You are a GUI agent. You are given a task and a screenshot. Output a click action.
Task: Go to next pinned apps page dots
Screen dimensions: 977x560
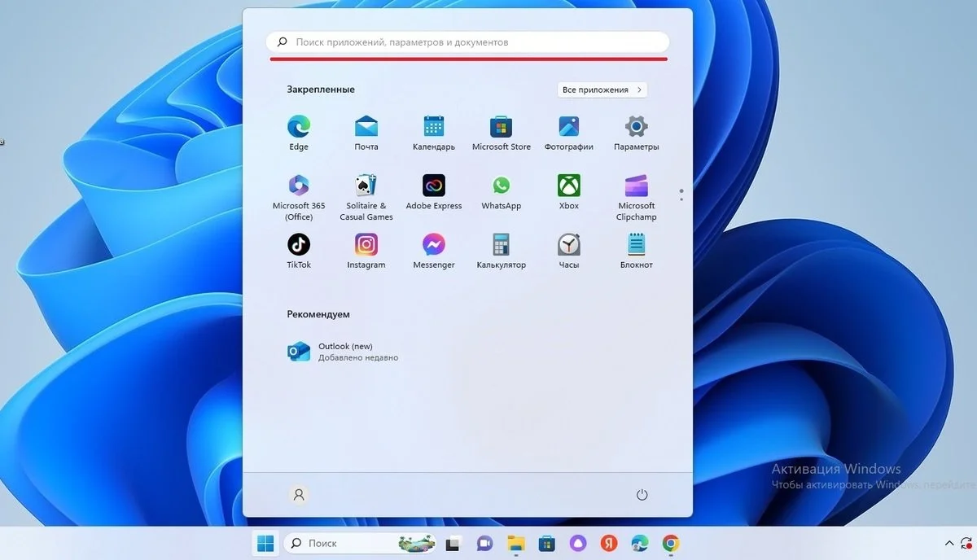tap(681, 195)
